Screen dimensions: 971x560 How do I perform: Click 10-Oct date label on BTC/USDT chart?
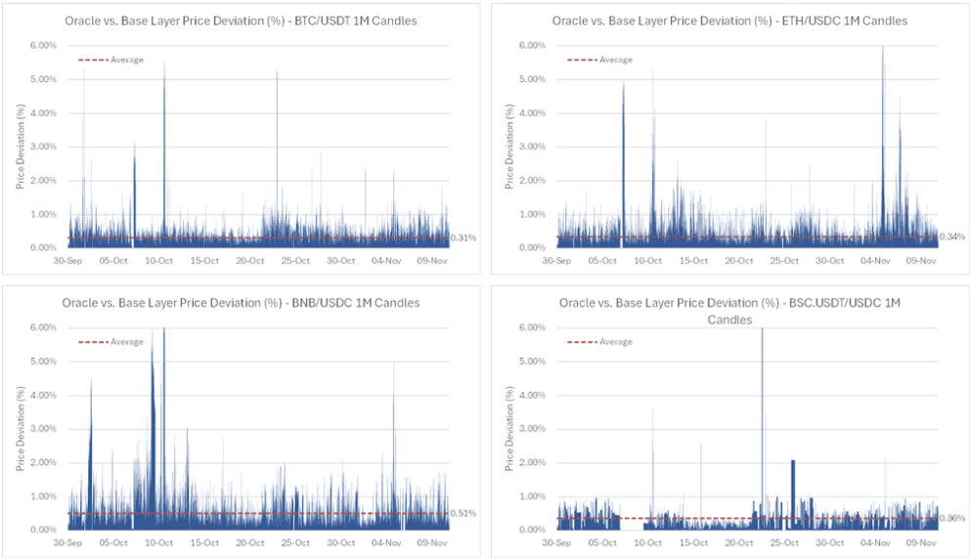tap(159, 261)
